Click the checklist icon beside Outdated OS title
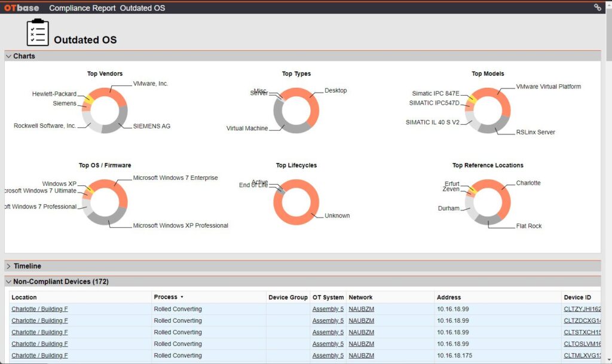The width and height of the screenshot is (612, 364). tap(38, 33)
